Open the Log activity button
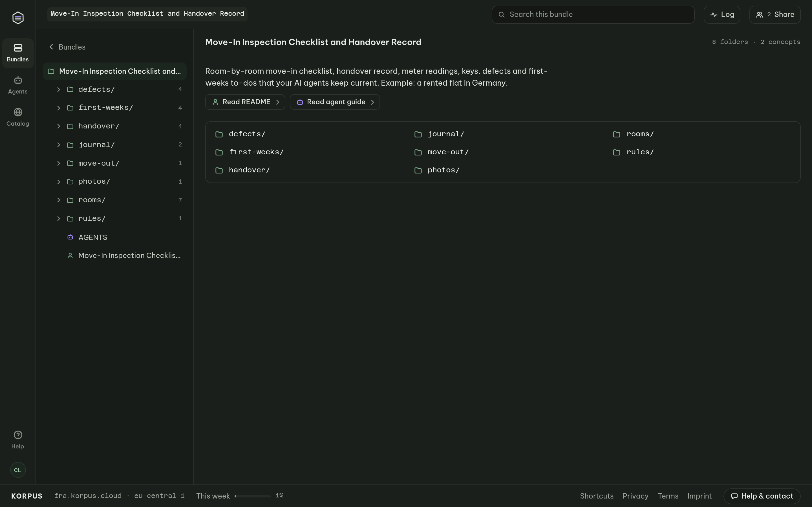The image size is (812, 507). click(x=722, y=14)
